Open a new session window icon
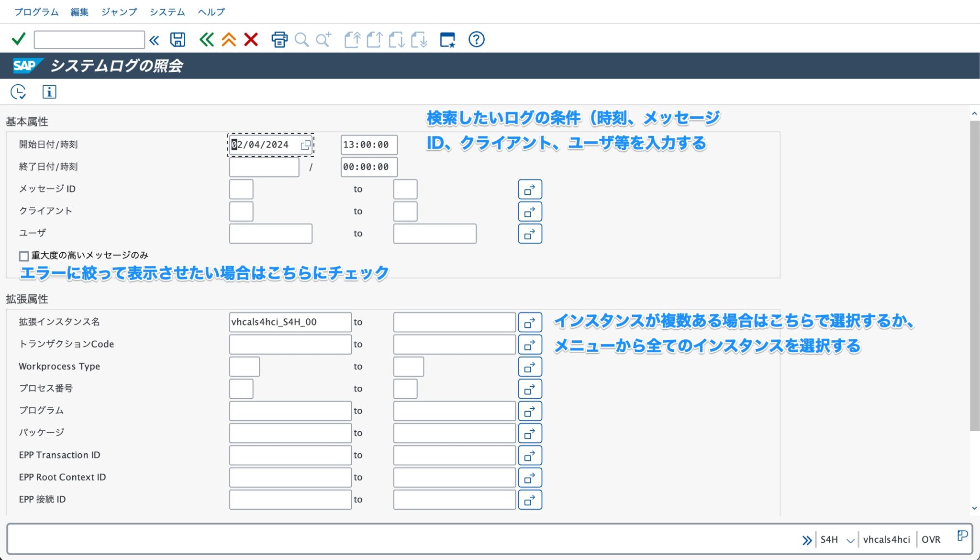This screenshot has width=980, height=560. point(448,39)
